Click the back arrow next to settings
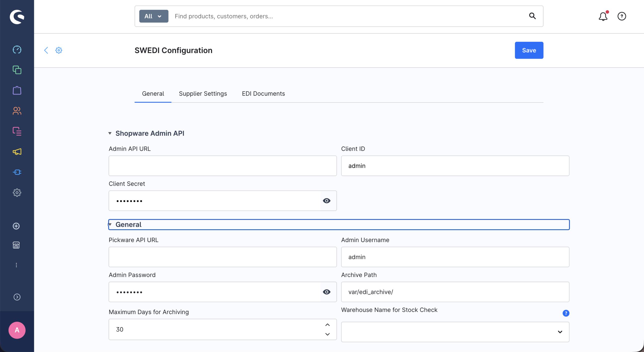The width and height of the screenshot is (644, 352). [46, 50]
